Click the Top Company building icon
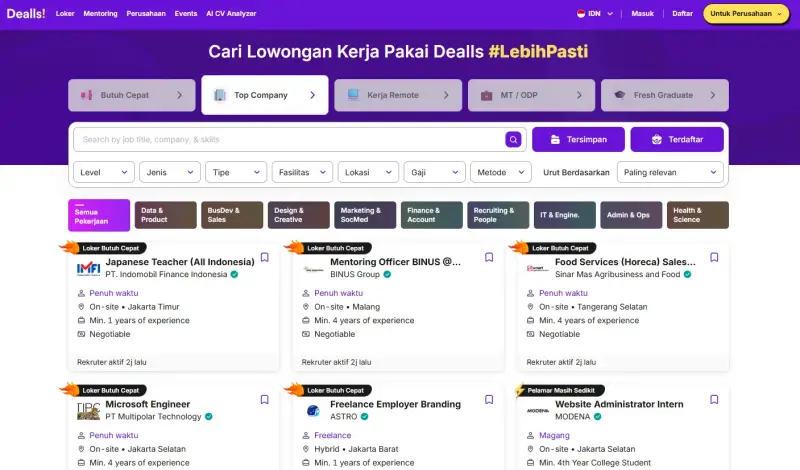This screenshot has height=470, width=800. click(220, 95)
